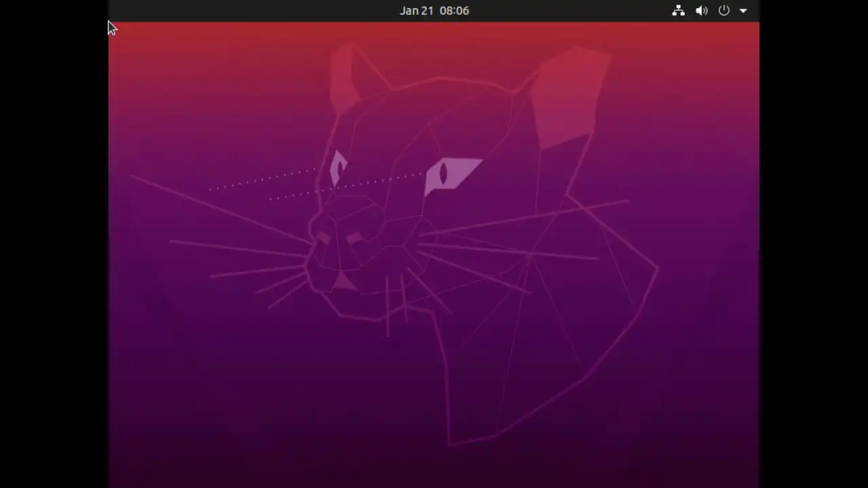868x488 pixels.
Task: Expand the system menu dropdown arrow
Action: pyautogui.click(x=743, y=11)
